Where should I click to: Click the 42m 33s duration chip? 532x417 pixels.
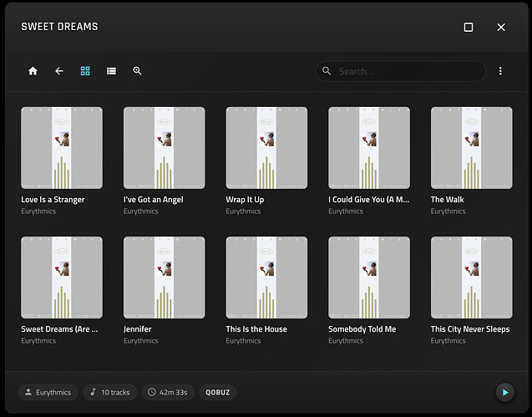[168, 392]
